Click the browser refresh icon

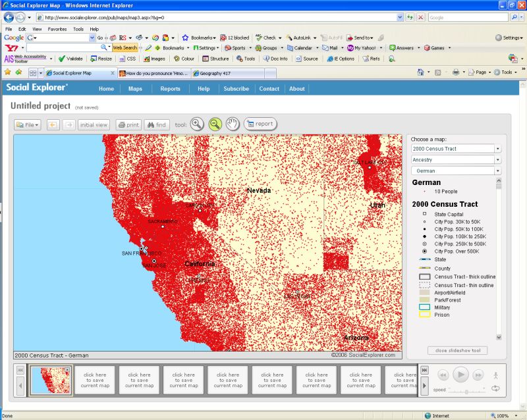pos(410,17)
